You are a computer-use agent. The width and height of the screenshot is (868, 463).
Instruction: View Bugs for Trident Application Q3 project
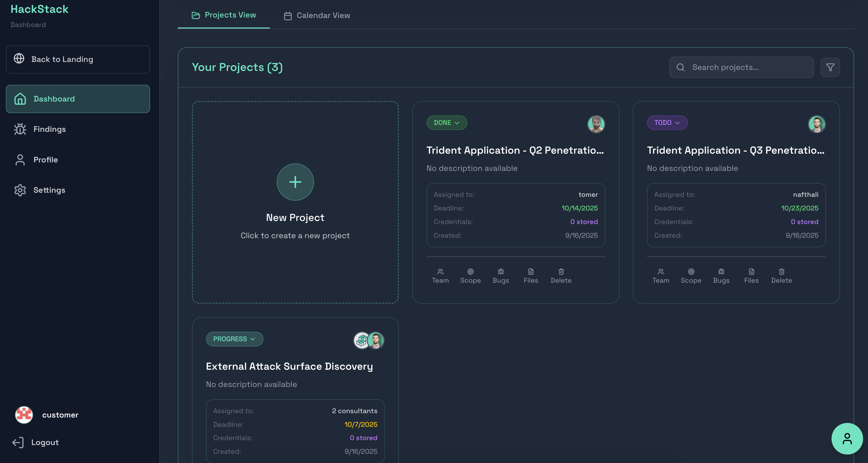tap(721, 275)
